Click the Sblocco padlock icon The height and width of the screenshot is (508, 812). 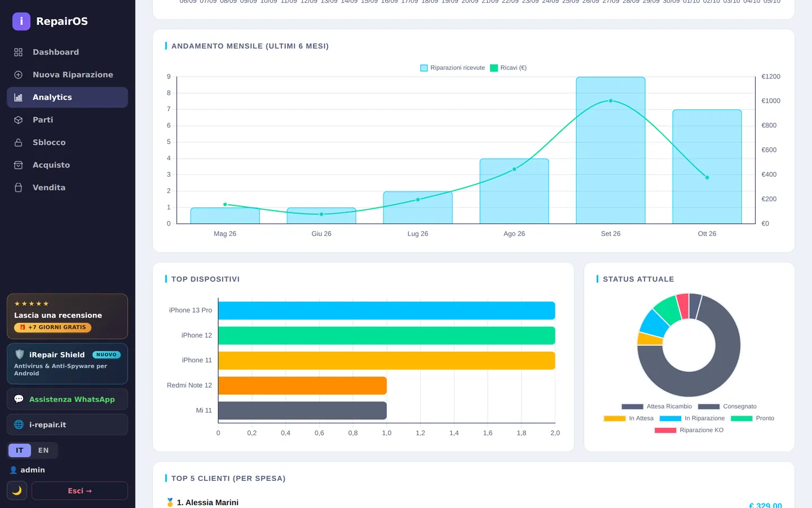point(18,142)
